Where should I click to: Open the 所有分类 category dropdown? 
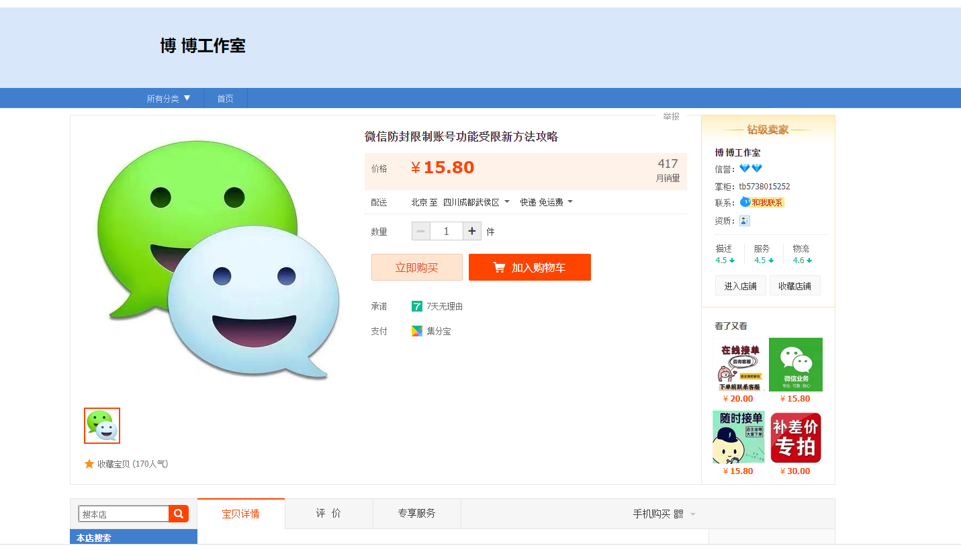[x=169, y=99]
